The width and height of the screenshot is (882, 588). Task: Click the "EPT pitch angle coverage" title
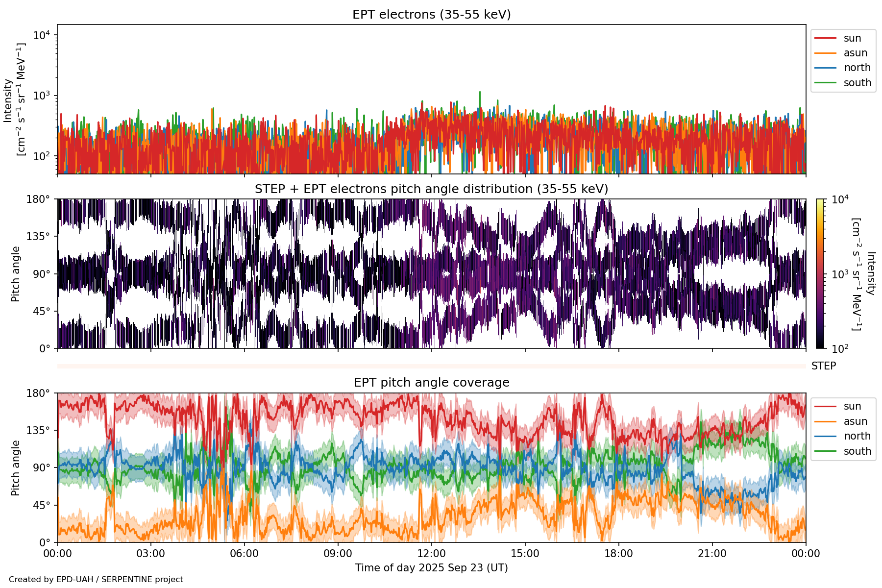[x=431, y=383]
